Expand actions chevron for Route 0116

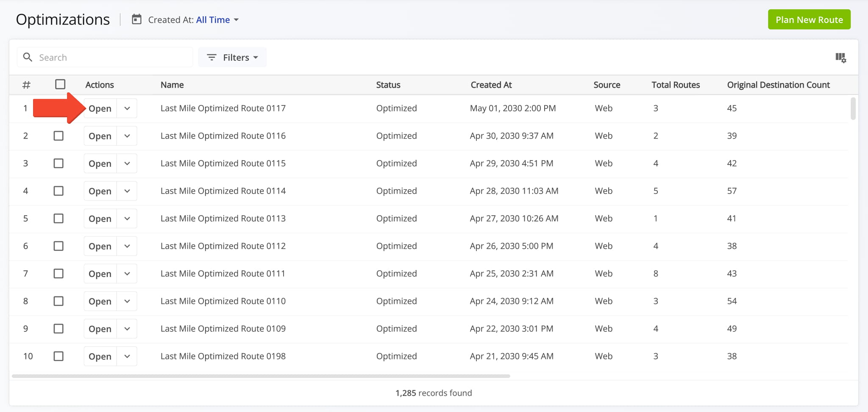[127, 136]
